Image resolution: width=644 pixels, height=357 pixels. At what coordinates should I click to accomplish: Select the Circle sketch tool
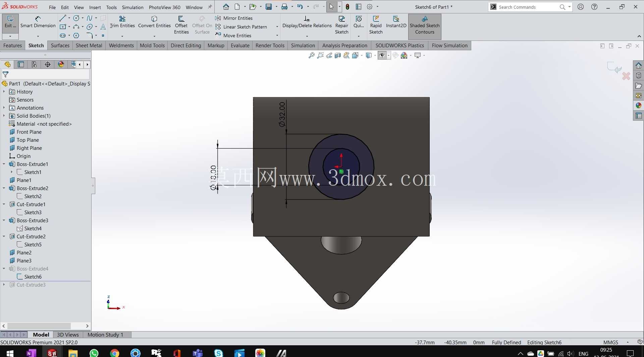pyautogui.click(x=76, y=18)
